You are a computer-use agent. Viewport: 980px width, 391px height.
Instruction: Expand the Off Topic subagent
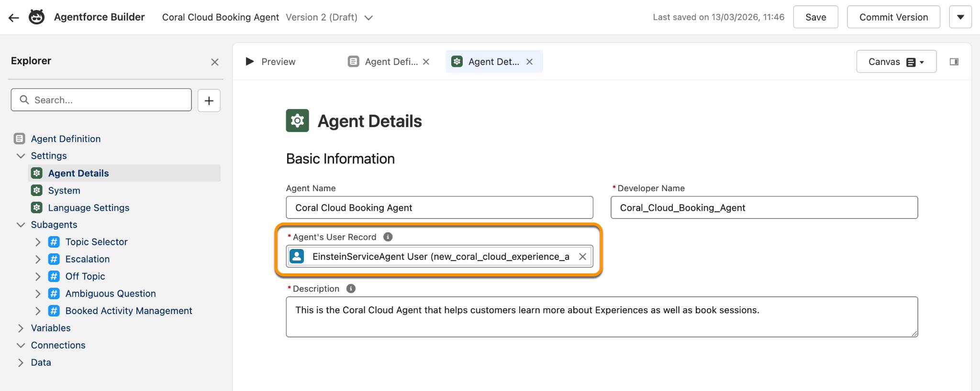point(38,276)
